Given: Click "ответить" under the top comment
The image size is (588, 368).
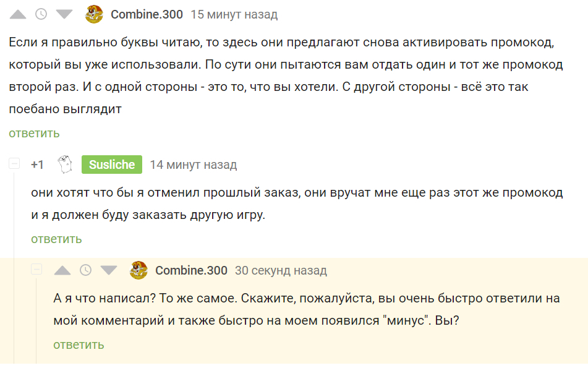Looking at the screenshot, I should click(x=34, y=133).
